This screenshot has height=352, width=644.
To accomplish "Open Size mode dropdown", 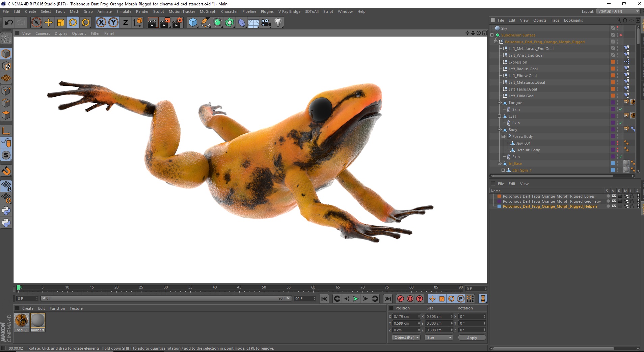I will [438, 337].
